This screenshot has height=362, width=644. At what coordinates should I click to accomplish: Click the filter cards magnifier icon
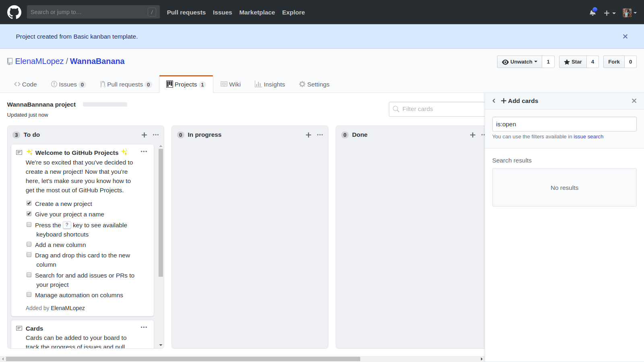[396, 109]
